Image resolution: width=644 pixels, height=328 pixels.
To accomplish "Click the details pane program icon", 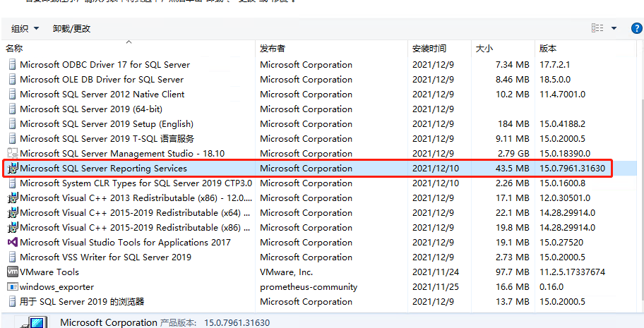I will (x=35, y=322).
